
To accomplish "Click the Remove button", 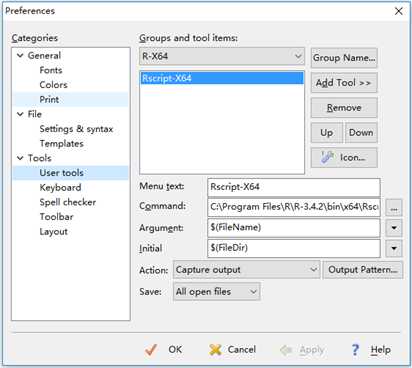I will 344,108.
